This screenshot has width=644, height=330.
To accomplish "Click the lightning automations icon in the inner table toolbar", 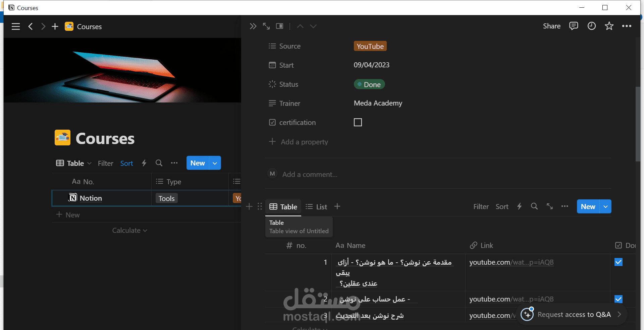I will click(x=519, y=206).
